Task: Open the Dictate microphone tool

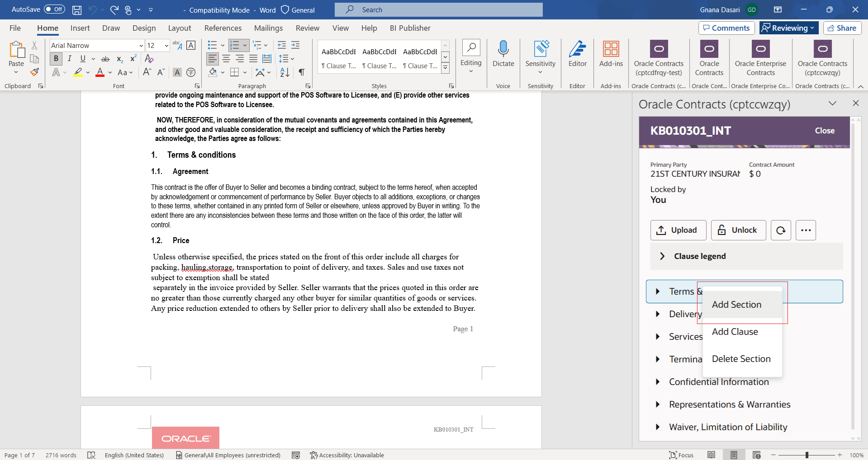Action: (503, 54)
